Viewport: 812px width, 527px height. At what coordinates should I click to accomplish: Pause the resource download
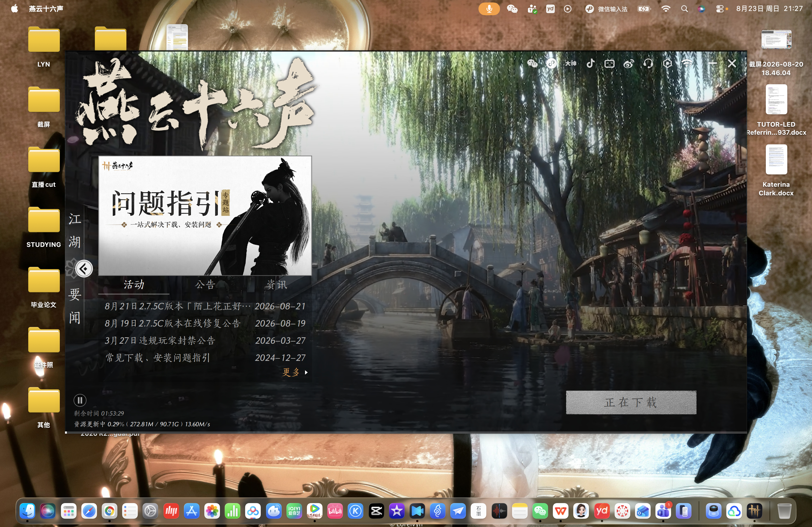click(80, 400)
